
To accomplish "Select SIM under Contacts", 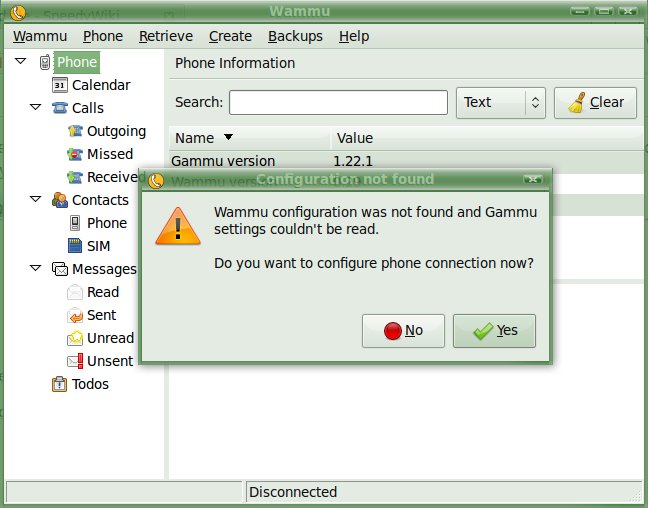I will [x=98, y=246].
